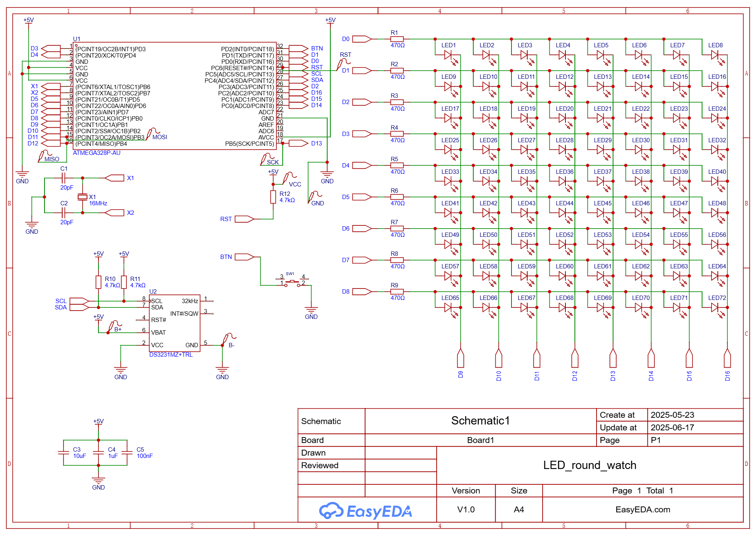
Task: Select the BTN net port near switch
Action: click(x=245, y=257)
